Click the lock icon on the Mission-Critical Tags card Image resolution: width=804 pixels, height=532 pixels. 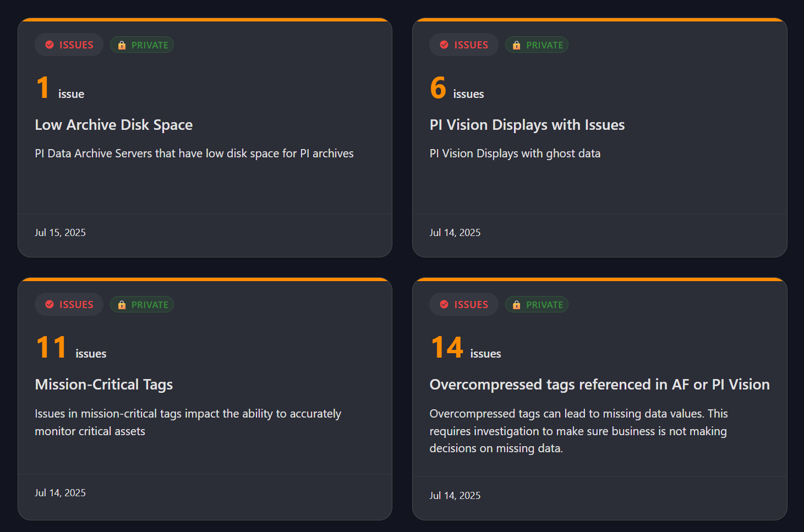(122, 305)
